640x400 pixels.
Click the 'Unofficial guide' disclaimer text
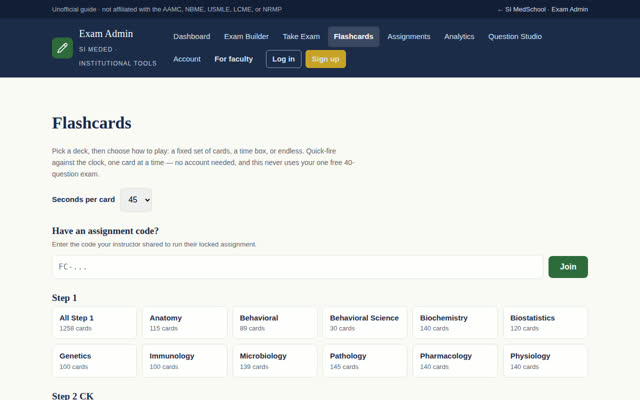click(167, 9)
